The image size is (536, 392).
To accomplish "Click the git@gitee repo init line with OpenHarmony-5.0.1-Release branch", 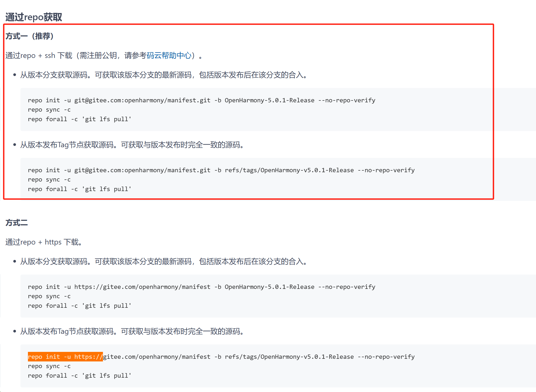I will click(x=201, y=100).
